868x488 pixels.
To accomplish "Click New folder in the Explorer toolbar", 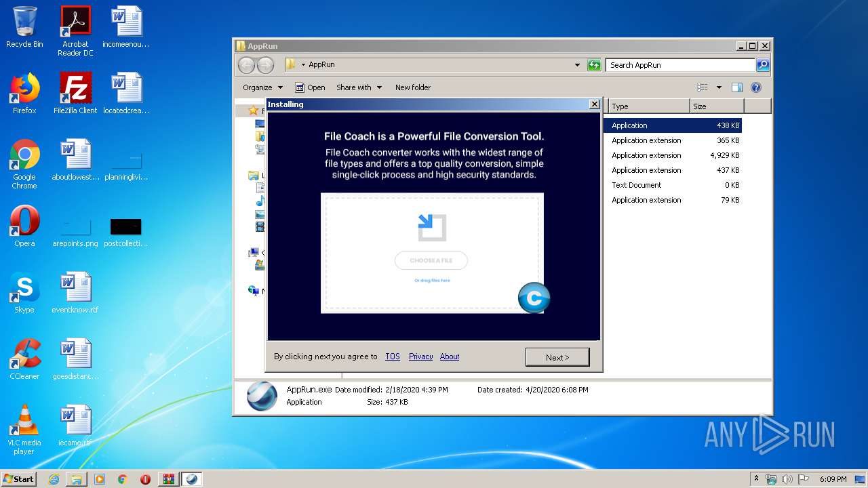I will 413,87.
